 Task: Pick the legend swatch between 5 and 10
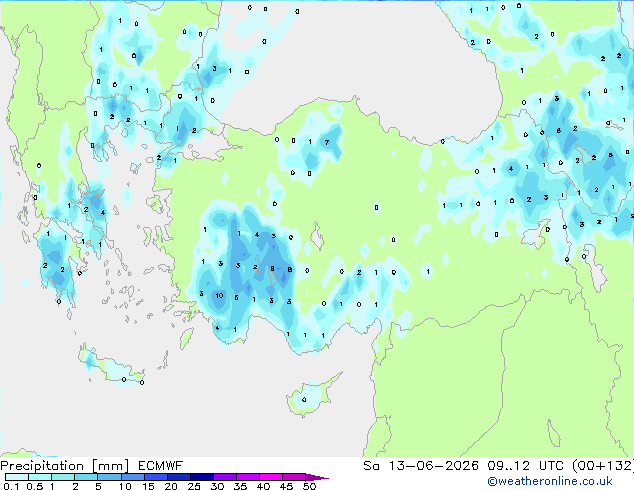pos(109,477)
